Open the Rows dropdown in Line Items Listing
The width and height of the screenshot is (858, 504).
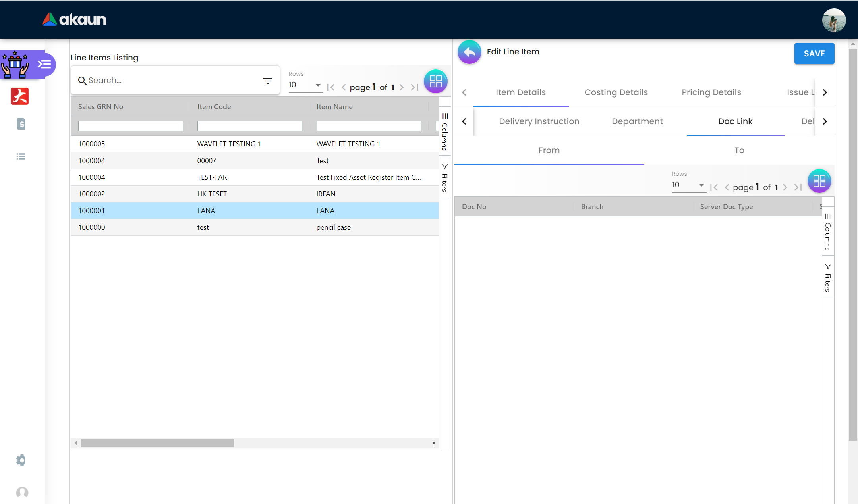305,85
